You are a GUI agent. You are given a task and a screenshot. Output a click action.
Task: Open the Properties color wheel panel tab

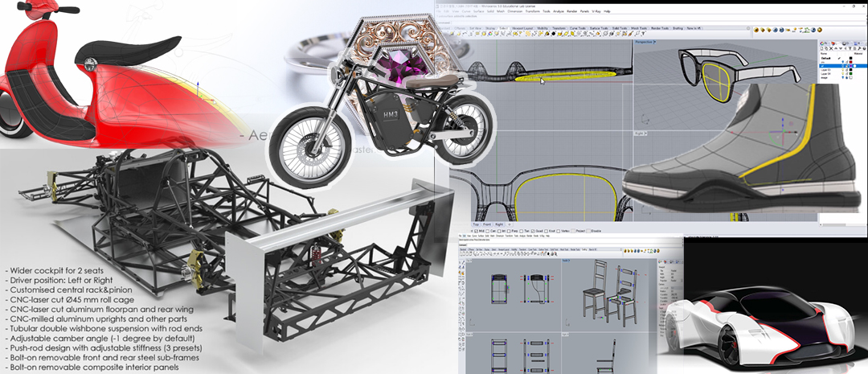pos(822,43)
